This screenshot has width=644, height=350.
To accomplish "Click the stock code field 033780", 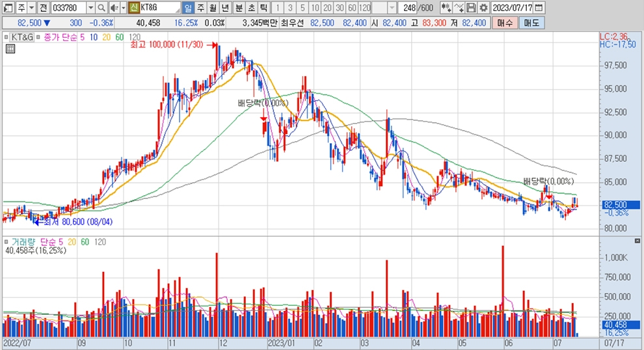I will [68, 7].
